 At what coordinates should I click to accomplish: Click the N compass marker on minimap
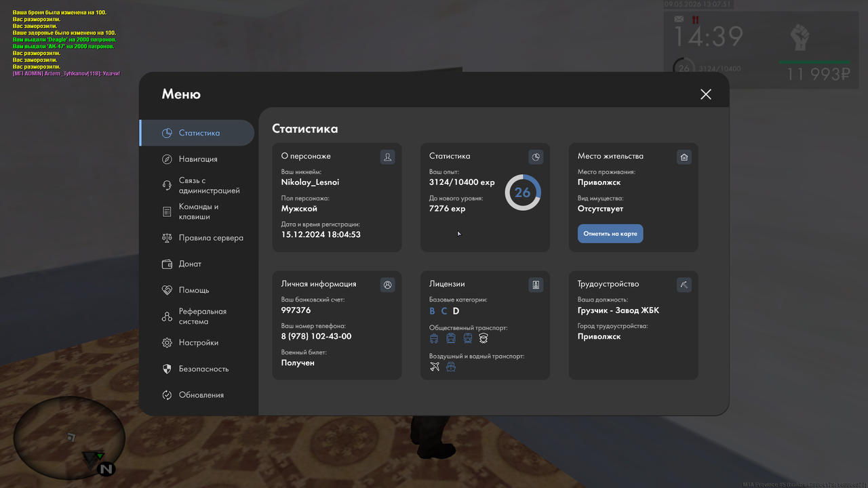[106, 469]
